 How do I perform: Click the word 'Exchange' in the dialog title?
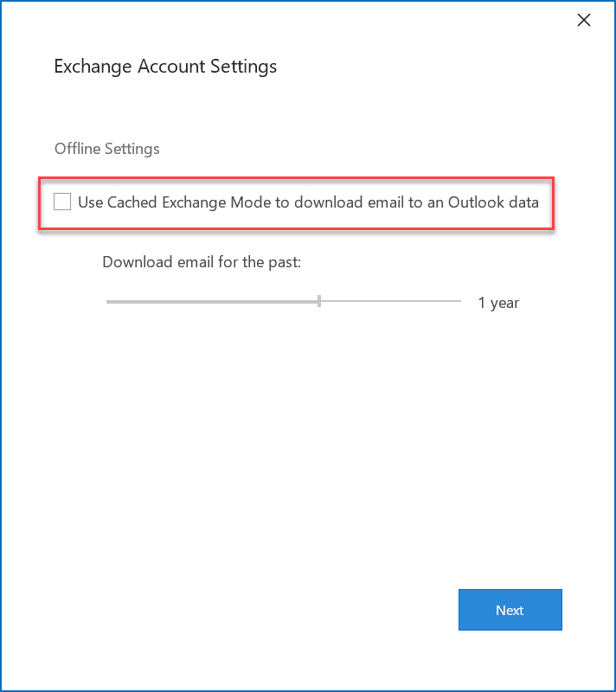(x=89, y=66)
